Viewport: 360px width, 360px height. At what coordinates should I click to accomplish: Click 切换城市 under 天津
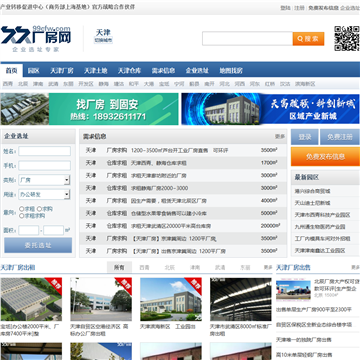point(103,40)
